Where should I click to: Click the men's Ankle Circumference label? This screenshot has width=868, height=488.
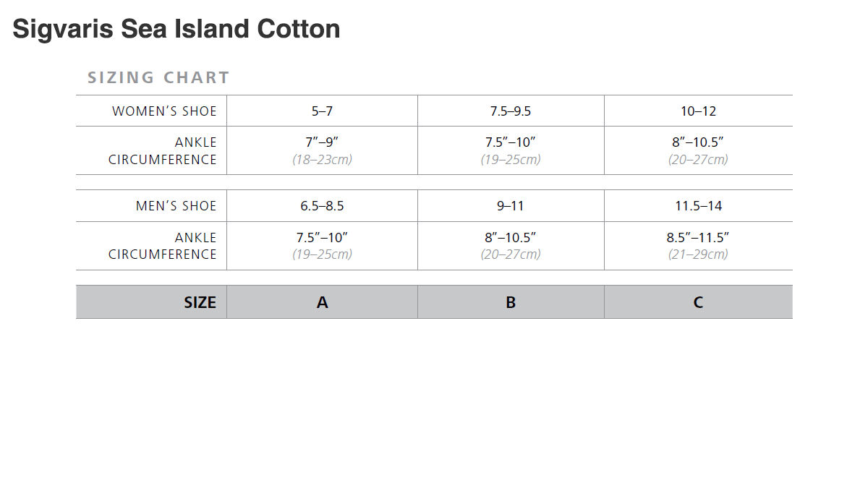tap(163, 246)
